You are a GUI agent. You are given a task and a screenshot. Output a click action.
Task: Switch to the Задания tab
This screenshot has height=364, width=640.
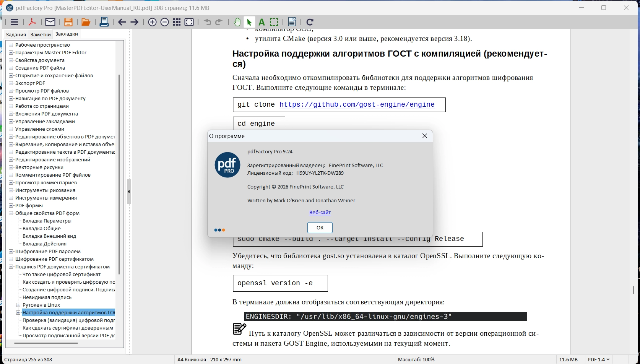[16, 34]
